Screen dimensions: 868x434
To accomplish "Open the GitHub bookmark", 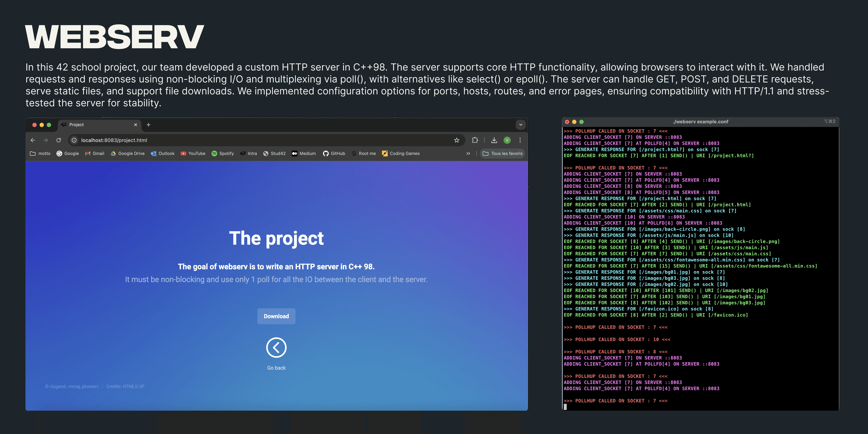I will pyautogui.click(x=334, y=153).
